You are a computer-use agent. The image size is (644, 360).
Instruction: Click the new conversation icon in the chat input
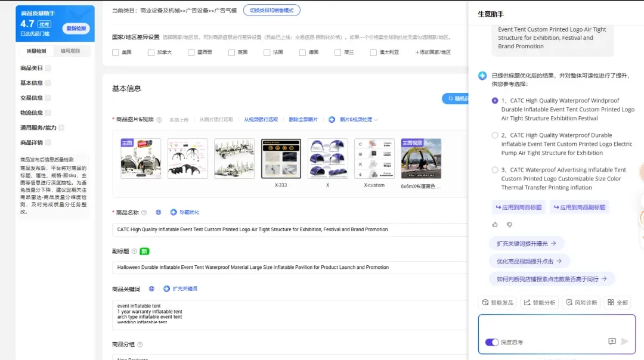pos(612,342)
